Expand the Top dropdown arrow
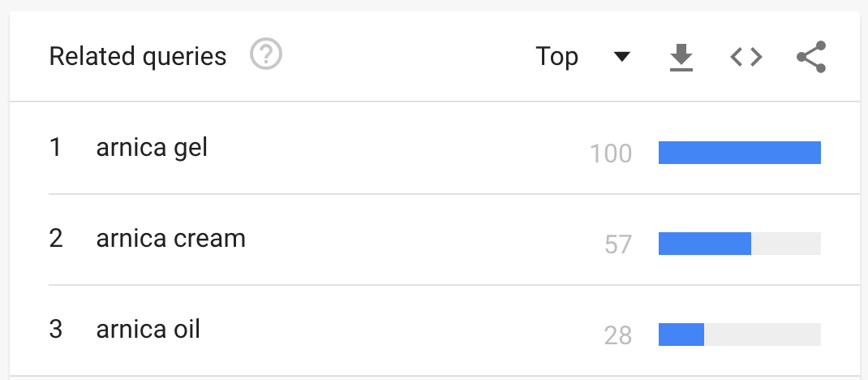This screenshot has height=380, width=868. [x=622, y=57]
